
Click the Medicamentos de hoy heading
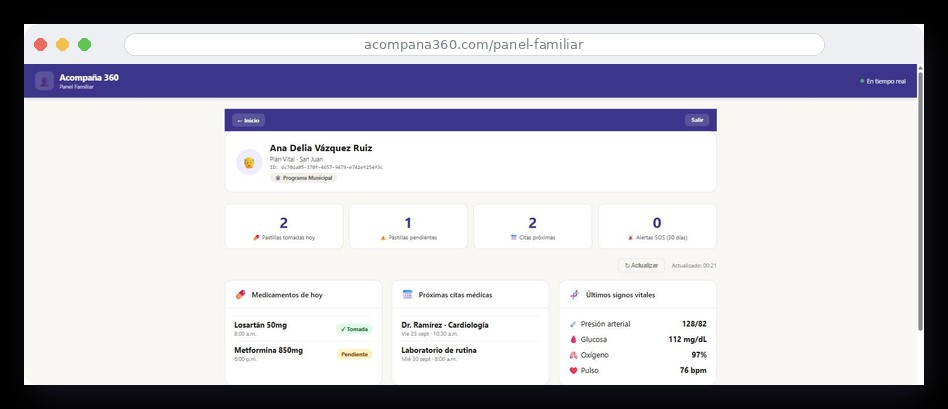[287, 295]
